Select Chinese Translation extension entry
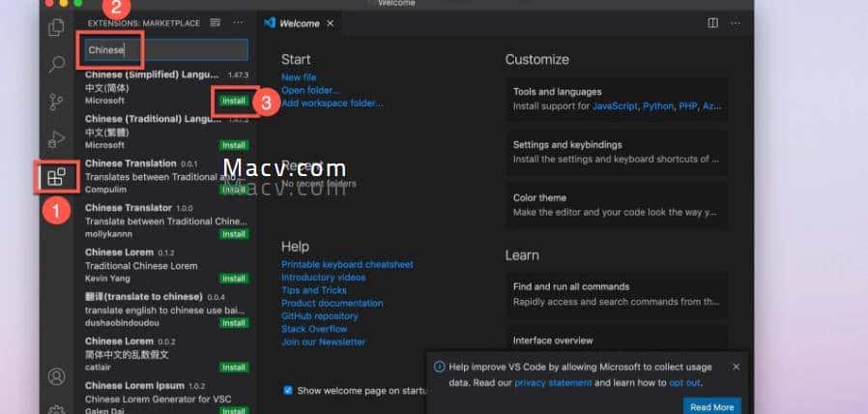Screen dimensions: 868x414 point(165,176)
